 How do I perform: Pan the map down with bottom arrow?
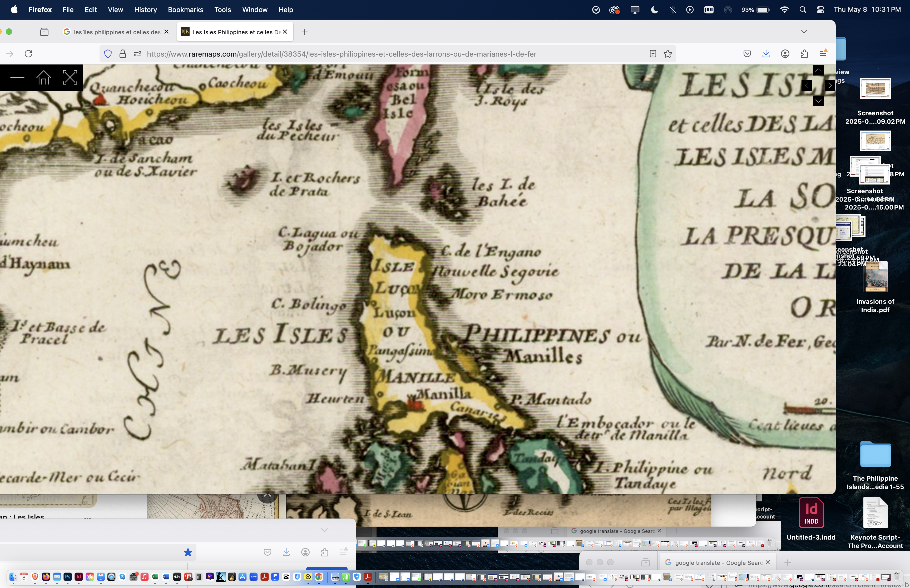818,101
